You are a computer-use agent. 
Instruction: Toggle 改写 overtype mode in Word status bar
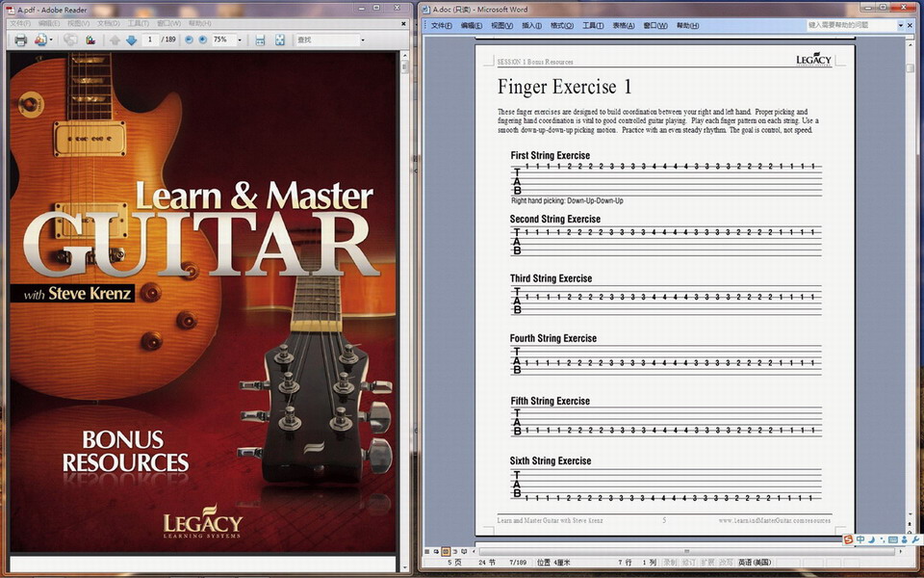[x=726, y=563]
